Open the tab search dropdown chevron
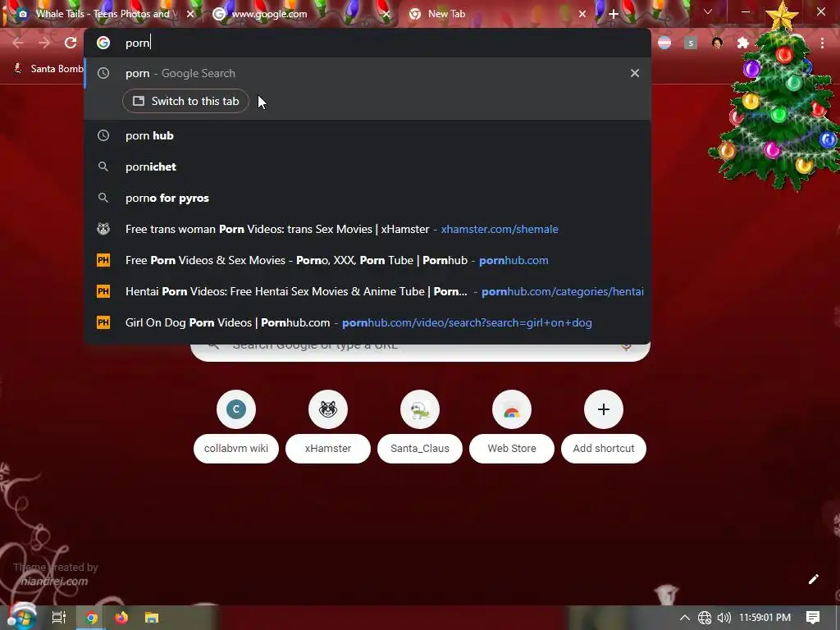Image resolution: width=840 pixels, height=630 pixels. pos(708,11)
